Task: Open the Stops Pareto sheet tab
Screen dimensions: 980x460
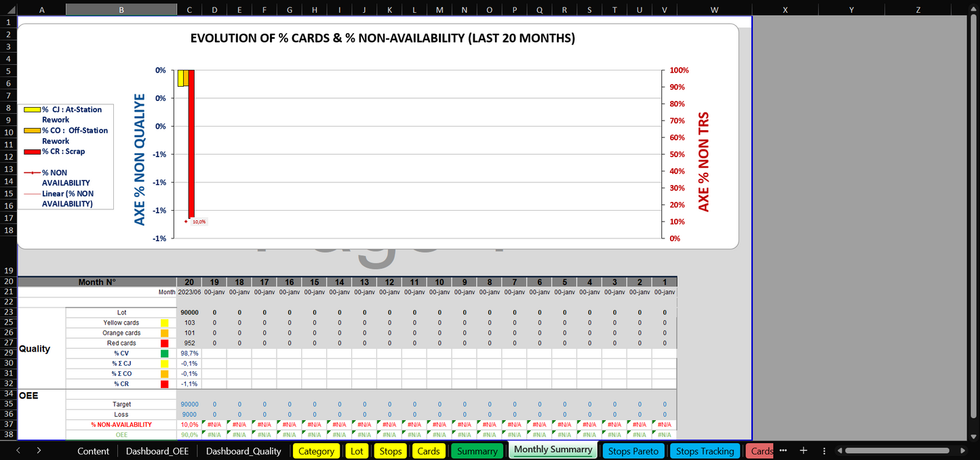Action: coord(633,451)
